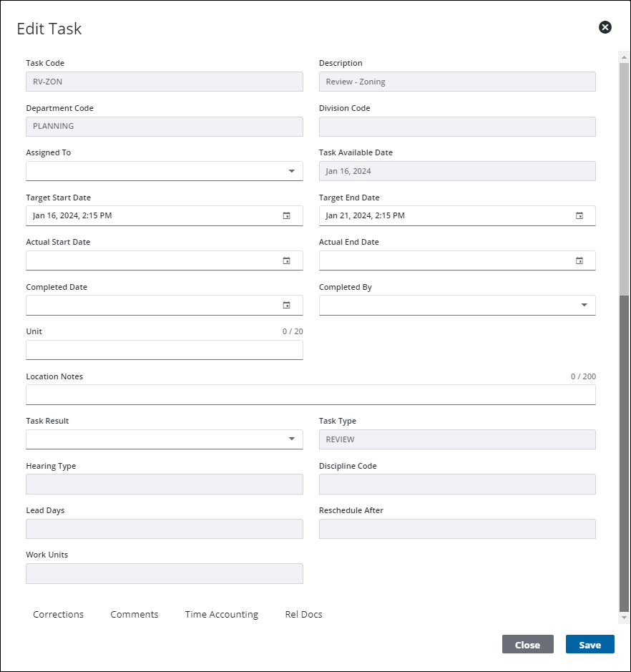Open Target End Date calendar picker

click(579, 215)
